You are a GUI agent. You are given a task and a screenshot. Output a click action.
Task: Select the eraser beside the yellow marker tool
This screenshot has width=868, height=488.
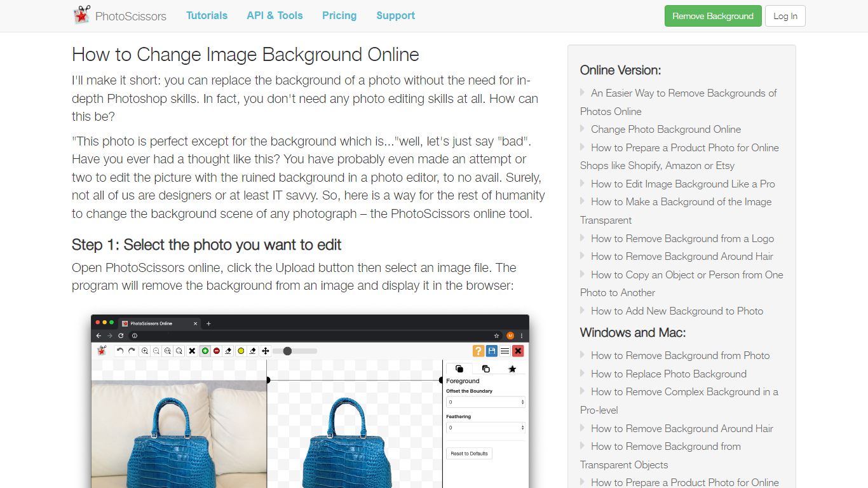pos(252,351)
